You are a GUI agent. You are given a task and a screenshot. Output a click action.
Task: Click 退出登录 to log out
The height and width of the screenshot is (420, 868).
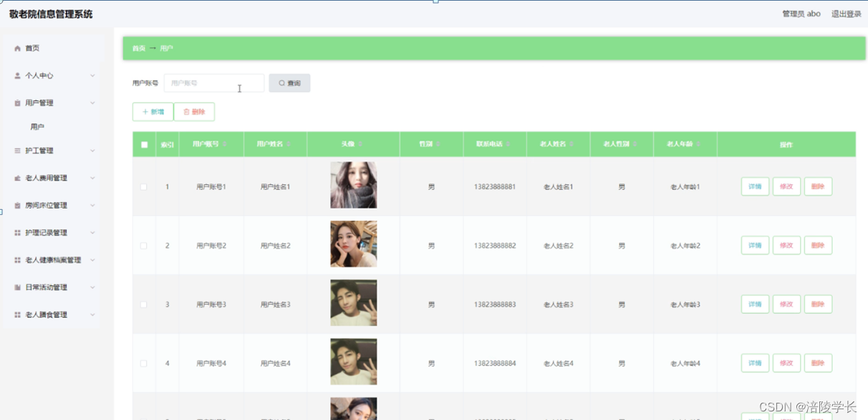(846, 14)
